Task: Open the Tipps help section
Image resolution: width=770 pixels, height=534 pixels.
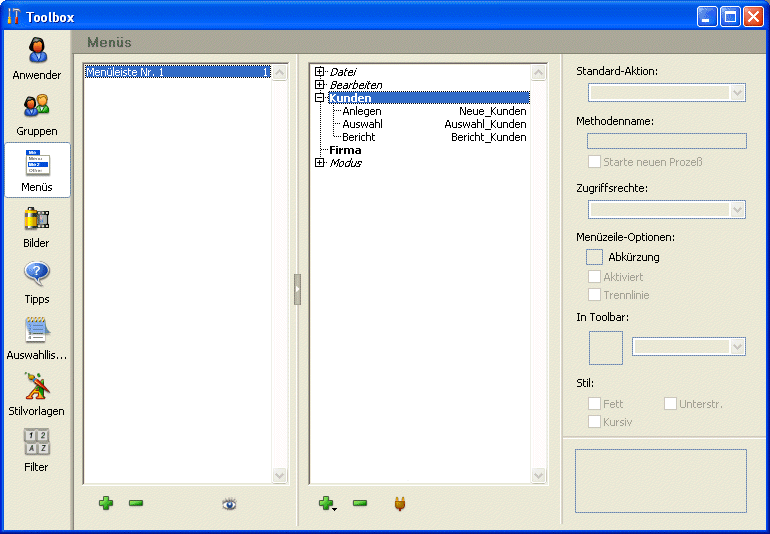Action: pyautogui.click(x=37, y=282)
